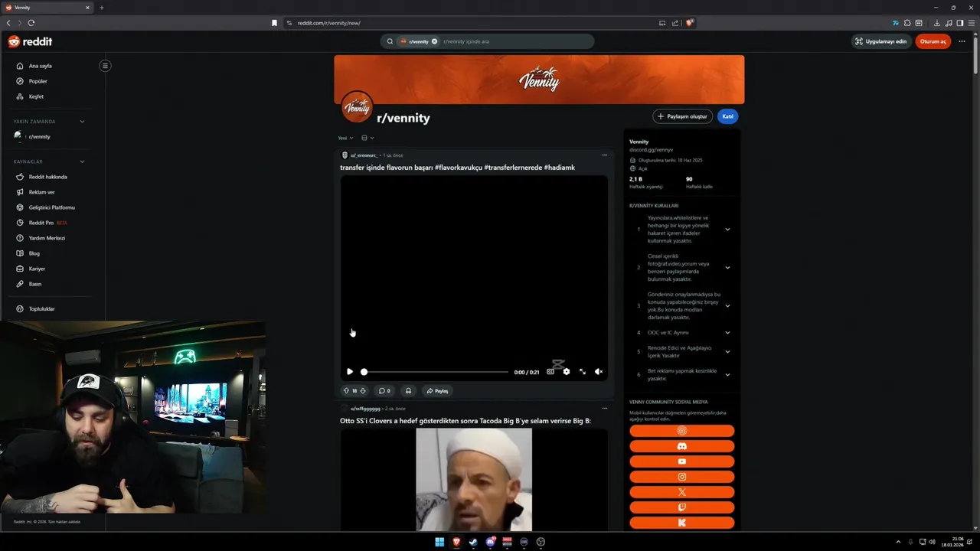Click the Oturum aç button

933,41
